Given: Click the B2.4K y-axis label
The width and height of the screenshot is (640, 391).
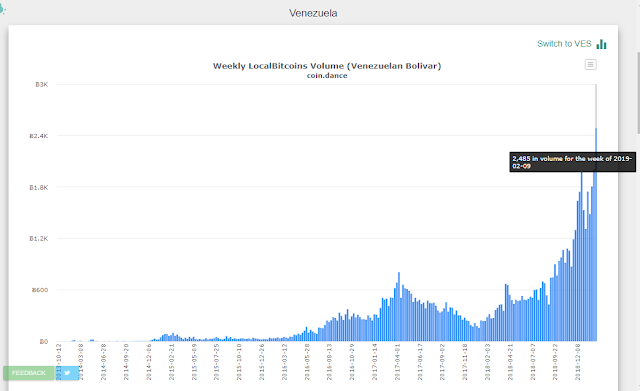Looking at the screenshot, I should click(x=38, y=136).
